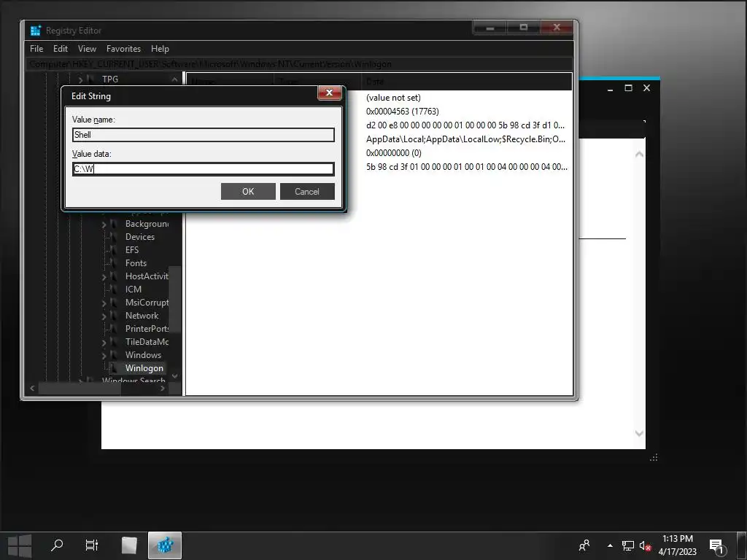Image resolution: width=747 pixels, height=560 pixels.
Task: Click the registry path address bar
Action: click(299, 64)
